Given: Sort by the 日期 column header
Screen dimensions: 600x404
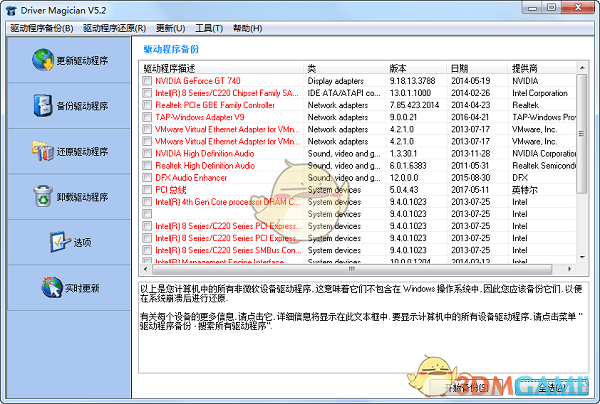Looking at the screenshot, I should click(478, 68).
